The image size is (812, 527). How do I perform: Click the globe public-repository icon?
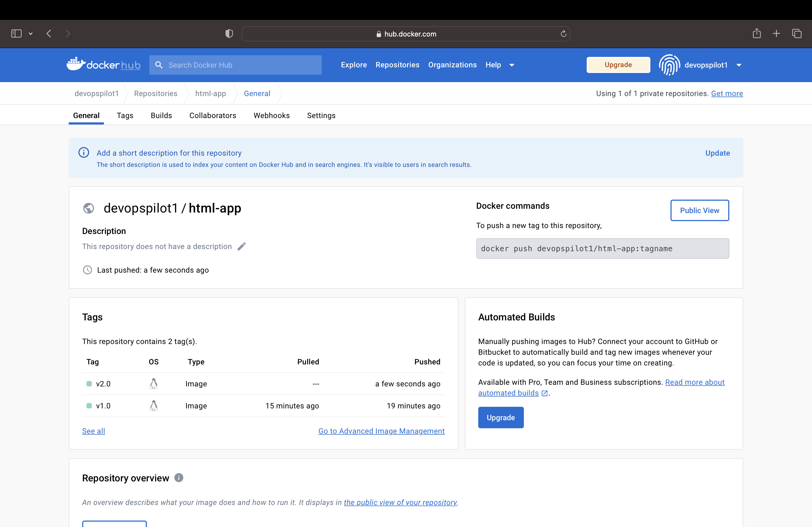pos(89,208)
